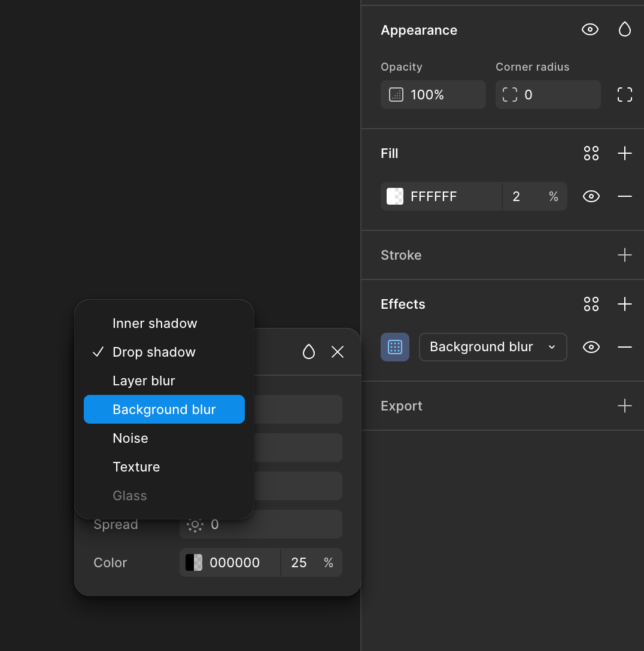Open individual corner radius options

click(624, 95)
